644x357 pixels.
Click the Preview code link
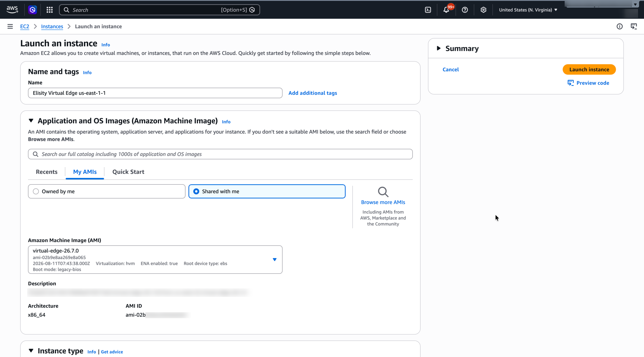[593, 83]
